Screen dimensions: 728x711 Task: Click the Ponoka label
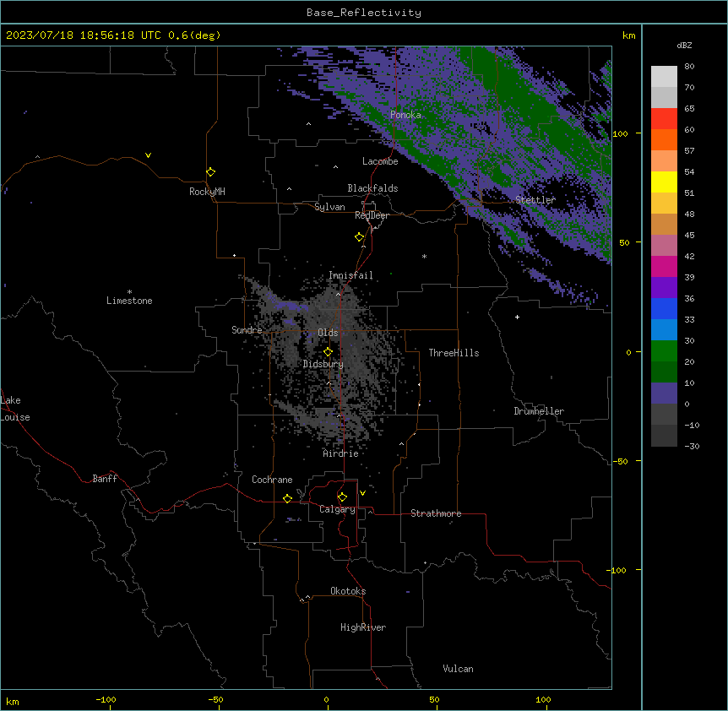[x=405, y=115]
